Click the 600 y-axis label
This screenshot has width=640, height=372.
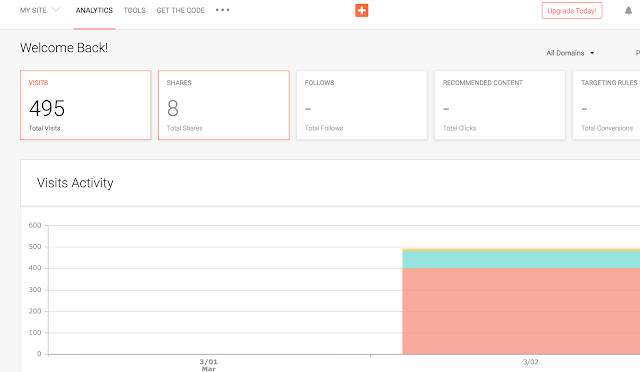[x=35, y=225]
